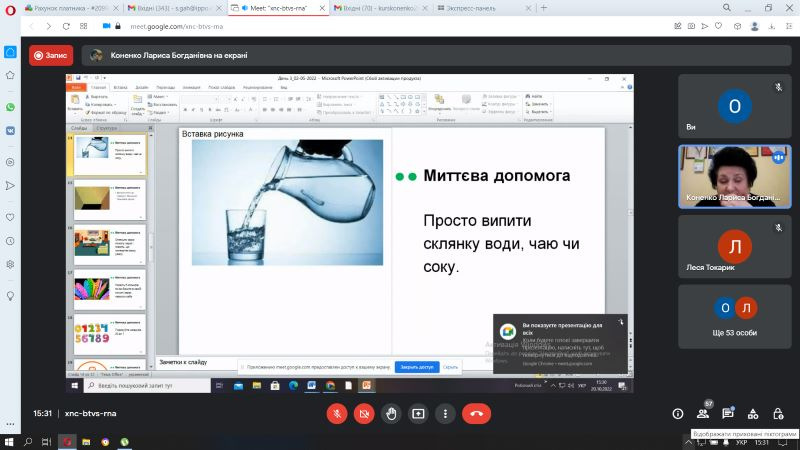This screenshot has height=450, width=800.
Task: Open meeting details info icon
Action: (x=678, y=414)
